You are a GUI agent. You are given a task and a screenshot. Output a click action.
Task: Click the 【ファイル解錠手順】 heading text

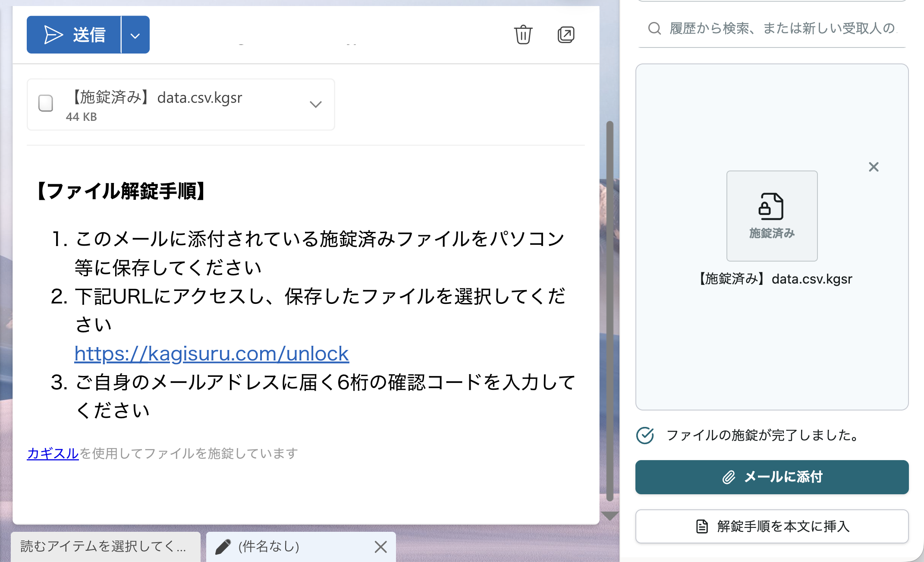tap(121, 191)
